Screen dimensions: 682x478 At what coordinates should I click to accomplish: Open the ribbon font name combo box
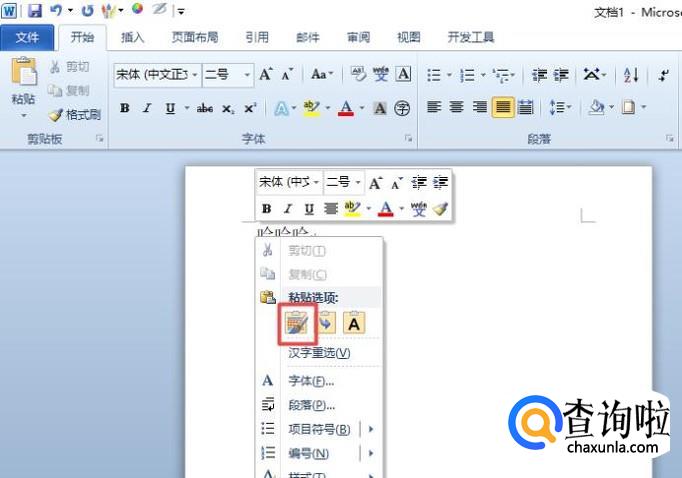(x=157, y=75)
